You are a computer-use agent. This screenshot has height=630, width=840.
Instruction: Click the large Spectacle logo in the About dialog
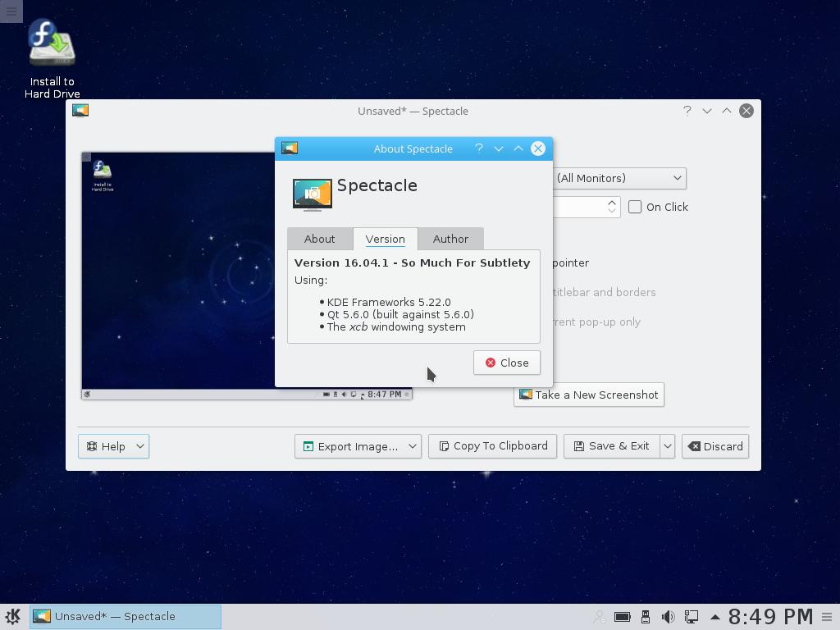(x=313, y=194)
